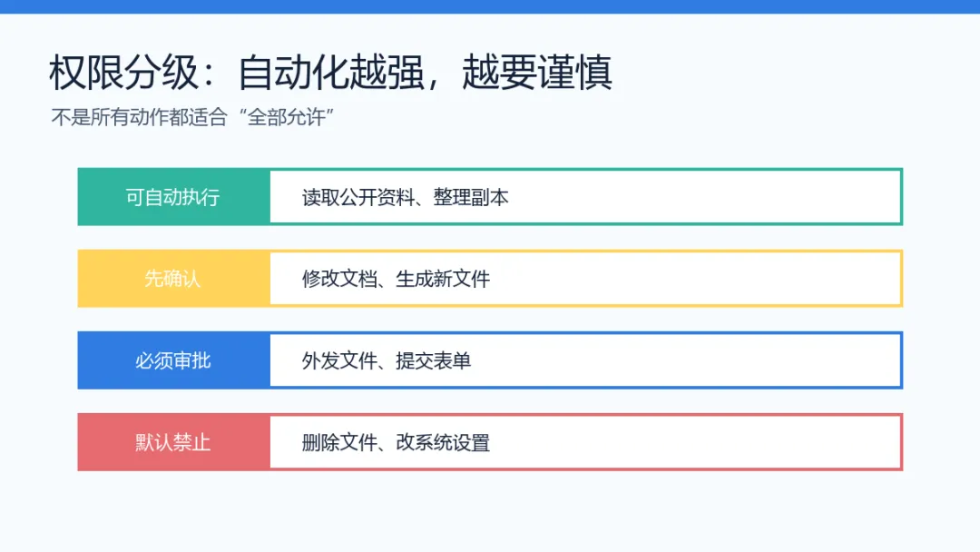
Task: Click the yellow 先确认 label block
Action: 173,278
